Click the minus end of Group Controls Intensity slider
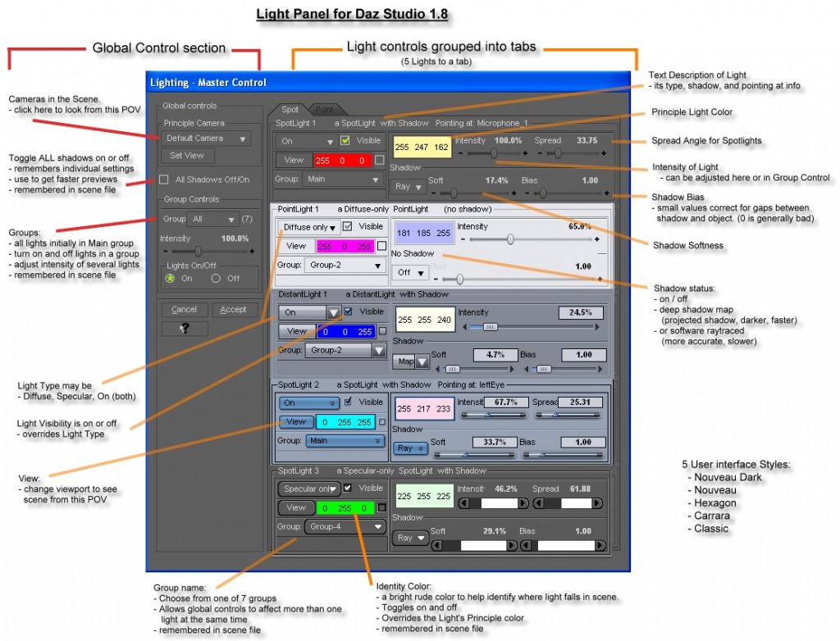Screen dimensions: 840x641 click(x=166, y=251)
